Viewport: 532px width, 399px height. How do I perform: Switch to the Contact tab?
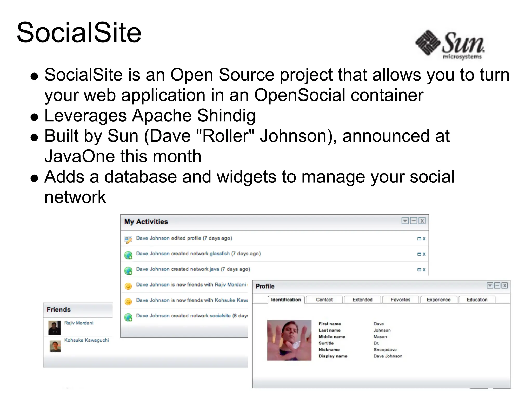click(324, 300)
